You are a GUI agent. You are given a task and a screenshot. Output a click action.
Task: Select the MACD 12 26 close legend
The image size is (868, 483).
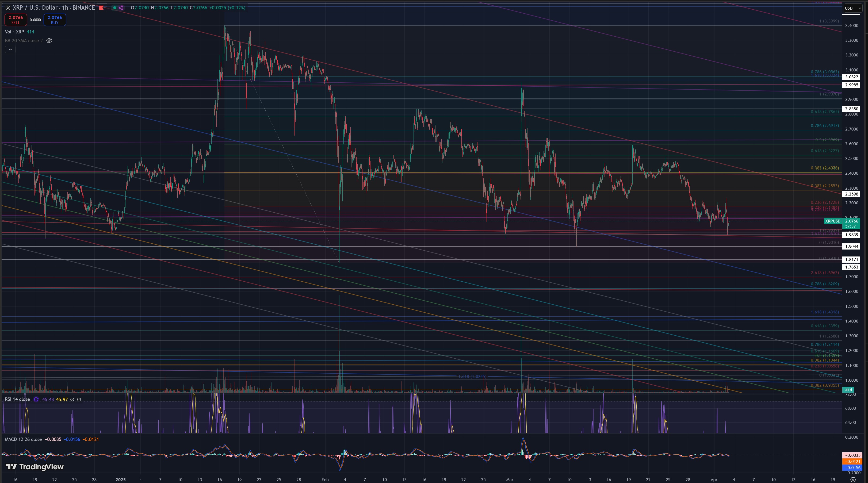23,439
